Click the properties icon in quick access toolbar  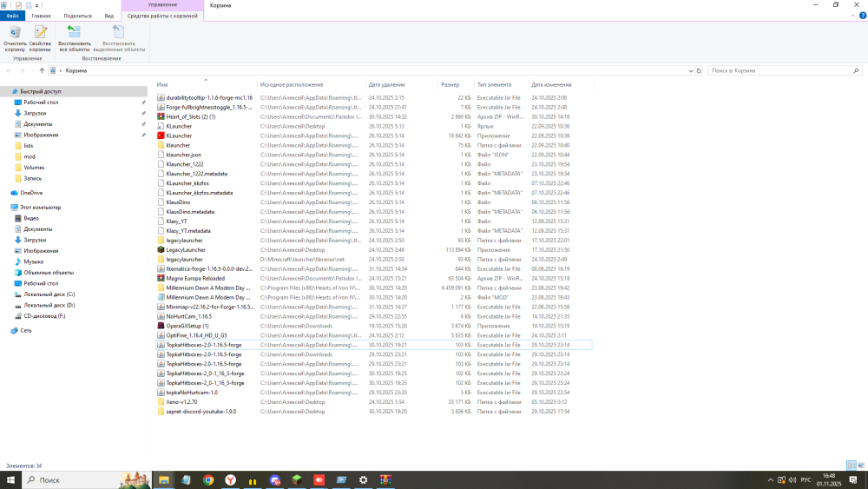18,5
